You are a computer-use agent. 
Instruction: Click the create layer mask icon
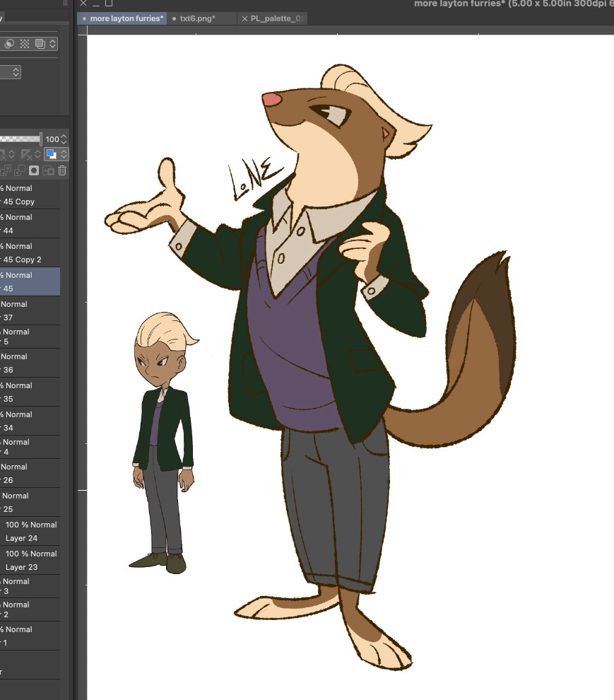pyautogui.click(x=33, y=170)
